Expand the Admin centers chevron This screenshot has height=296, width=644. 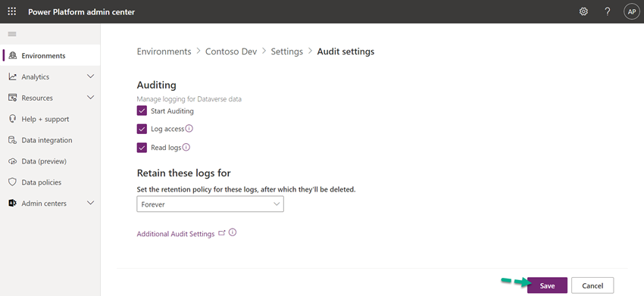(90, 203)
